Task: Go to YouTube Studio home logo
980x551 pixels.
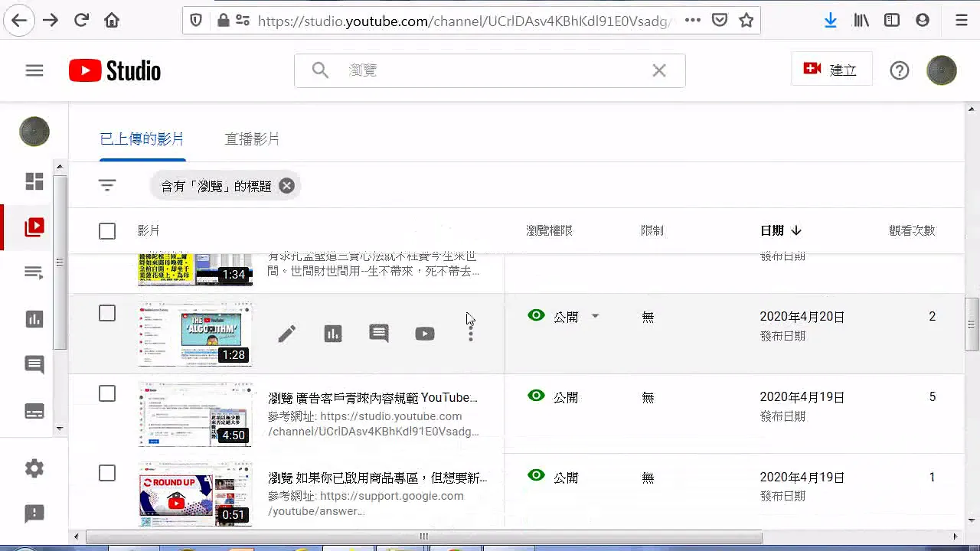Action: coord(115,70)
